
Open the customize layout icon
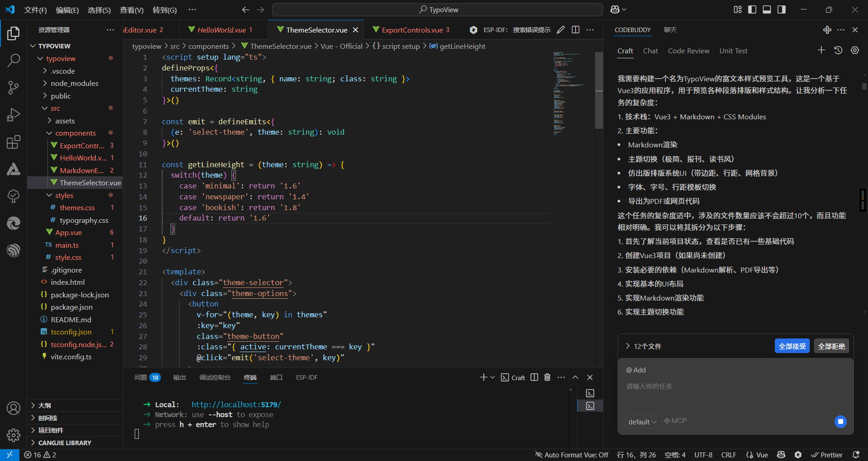738,9
